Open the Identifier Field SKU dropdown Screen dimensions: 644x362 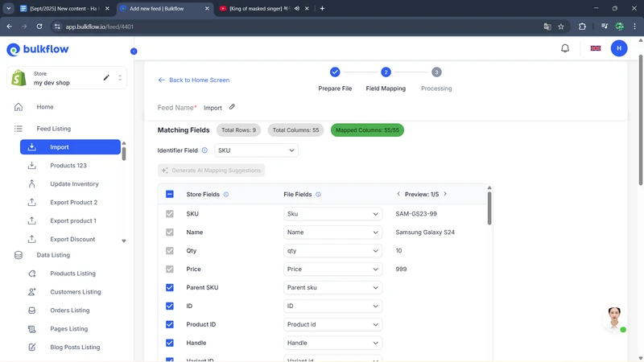pos(256,150)
